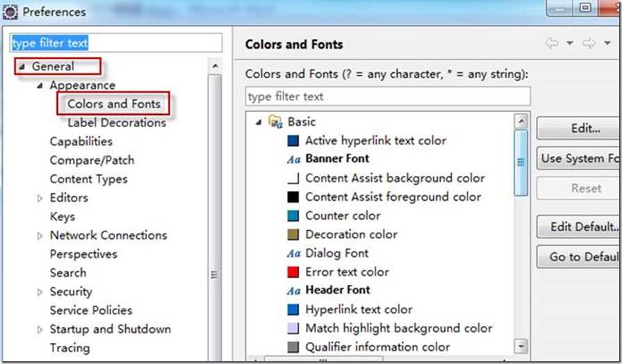Select Security in the preferences tree

(71, 292)
